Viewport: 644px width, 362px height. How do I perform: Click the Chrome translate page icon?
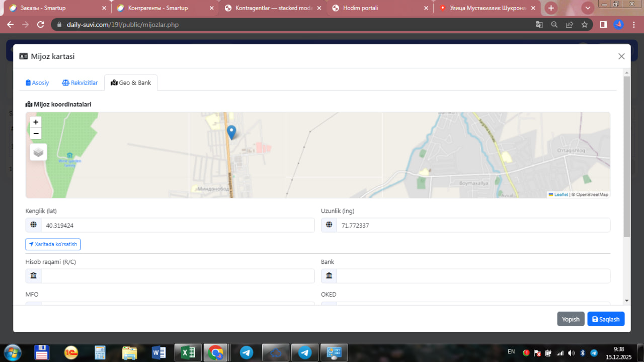tap(539, 25)
